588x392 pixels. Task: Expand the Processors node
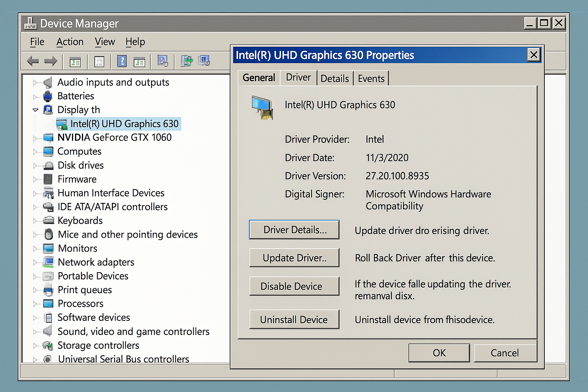[35, 304]
